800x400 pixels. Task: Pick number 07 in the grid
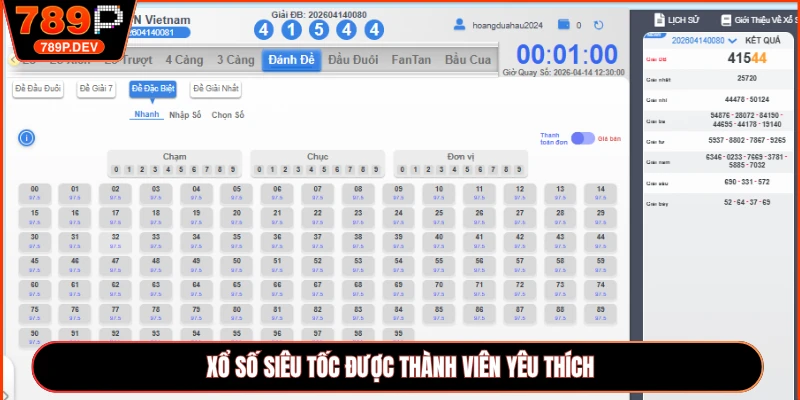[x=317, y=193]
